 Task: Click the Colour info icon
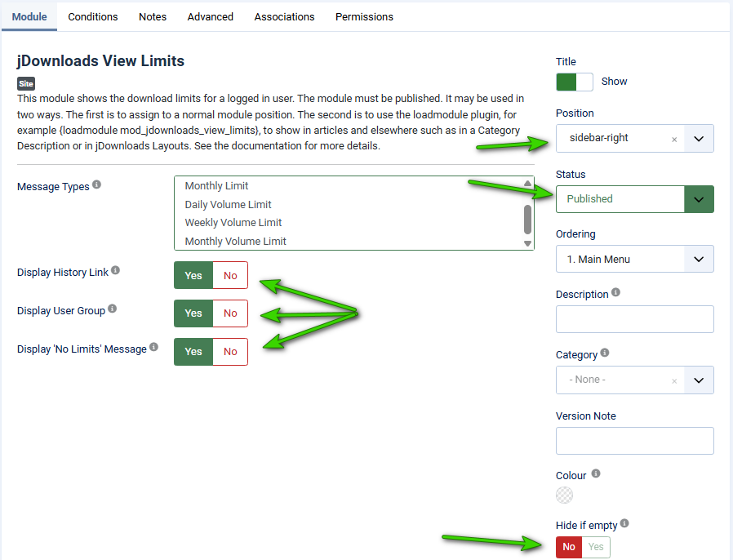[596, 473]
